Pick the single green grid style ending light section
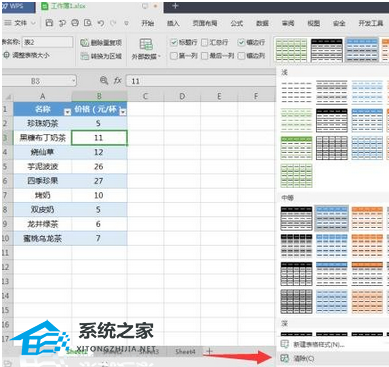Viewport: 389px width, 367px height. (x=296, y=175)
